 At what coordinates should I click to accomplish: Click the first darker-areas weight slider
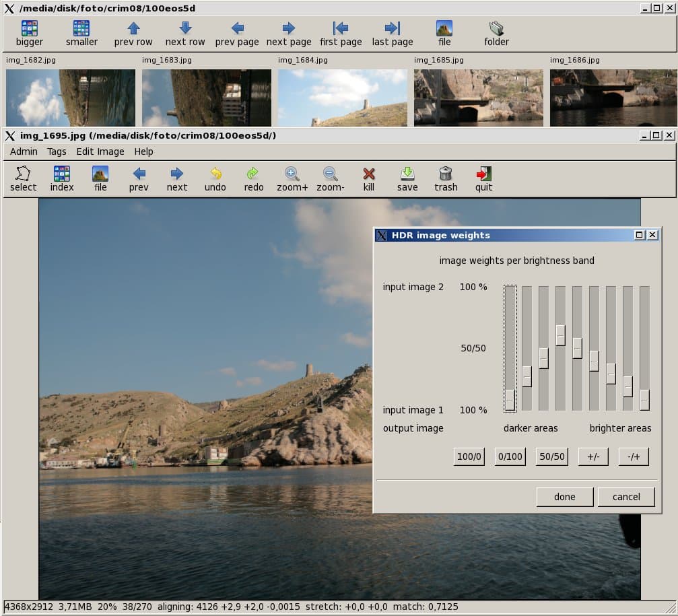tap(510, 399)
